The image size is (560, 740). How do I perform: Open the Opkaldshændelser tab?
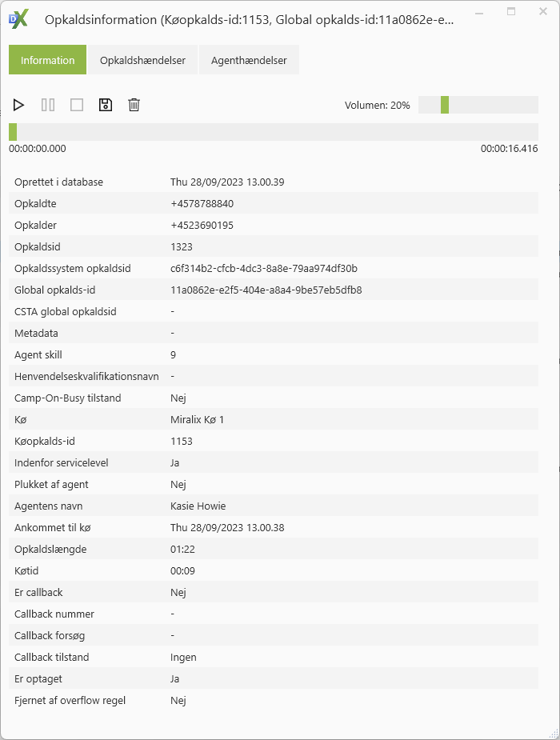coord(143,60)
